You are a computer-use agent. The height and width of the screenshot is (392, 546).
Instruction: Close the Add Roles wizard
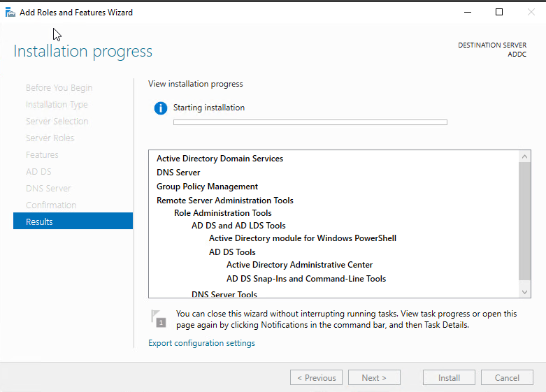[531, 12]
